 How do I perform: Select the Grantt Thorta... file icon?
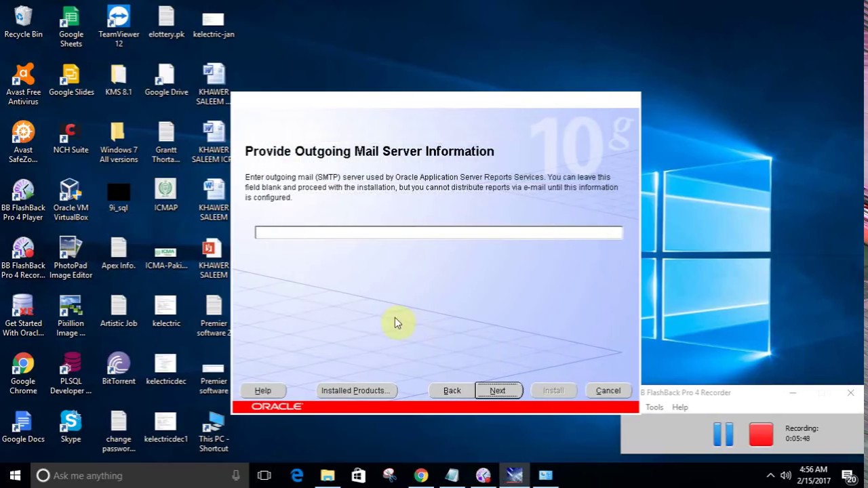(166, 142)
